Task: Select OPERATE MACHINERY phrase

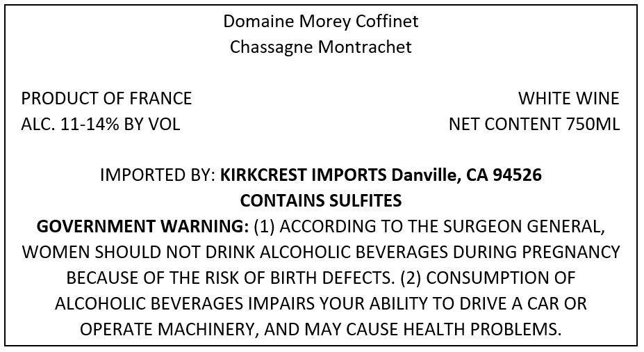Action: click(x=170, y=329)
